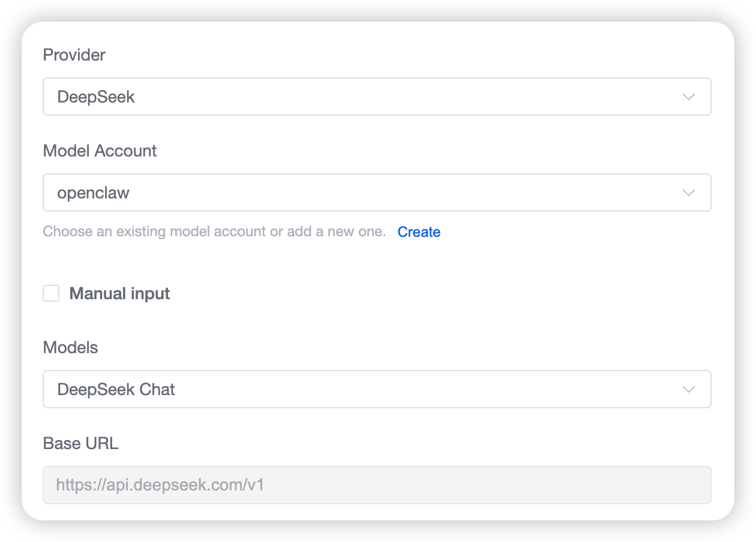Click the "Base URL" field label
Image resolution: width=756 pixels, height=542 pixels.
point(81,444)
